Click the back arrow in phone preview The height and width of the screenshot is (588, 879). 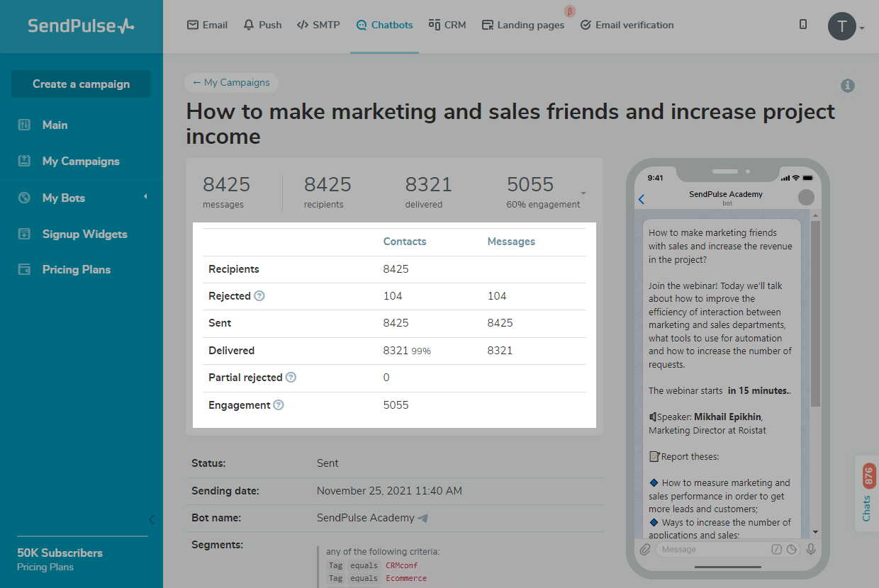pos(642,200)
